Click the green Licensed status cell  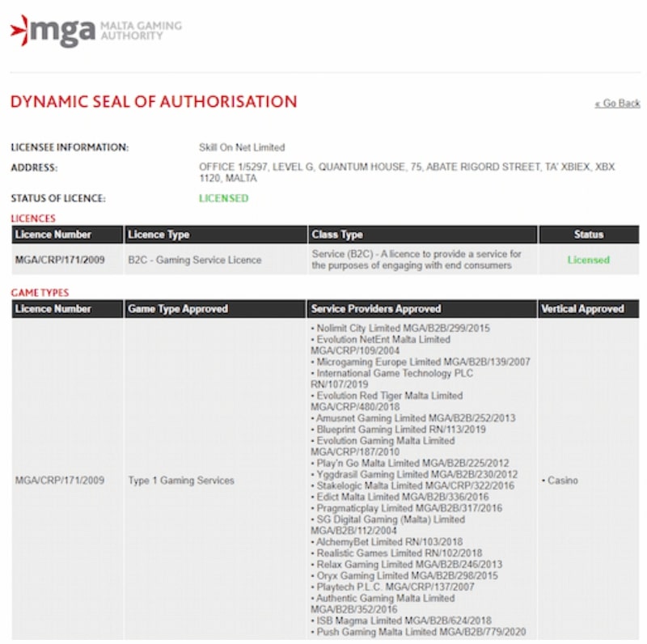(589, 260)
